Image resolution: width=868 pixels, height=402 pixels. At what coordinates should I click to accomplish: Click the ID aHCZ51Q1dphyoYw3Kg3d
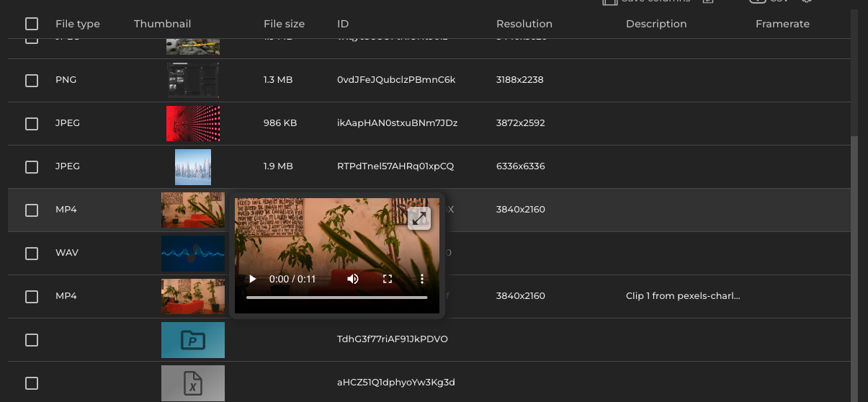(x=396, y=383)
